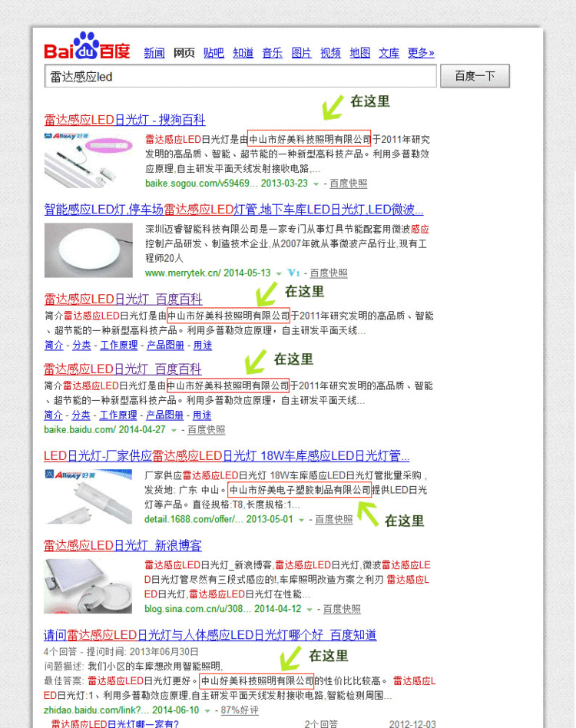Open the 雷达感应LED日光灯 - 搜狗百科 result

tap(124, 120)
